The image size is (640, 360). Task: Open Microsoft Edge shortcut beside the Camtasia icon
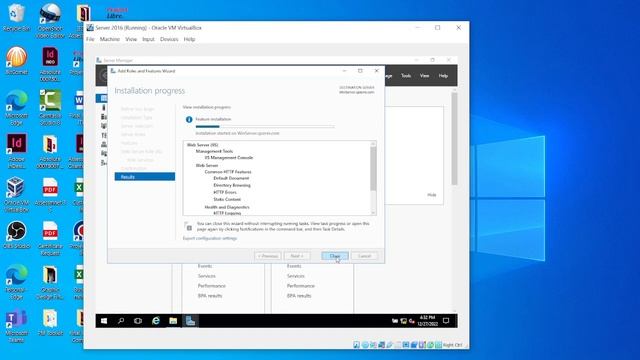16,107
